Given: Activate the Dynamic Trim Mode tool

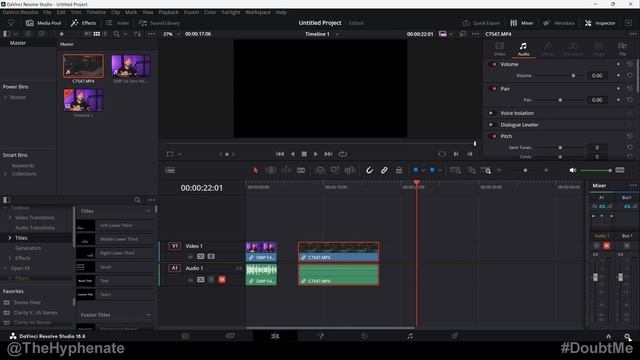Looking at the screenshot, I should 286,170.
